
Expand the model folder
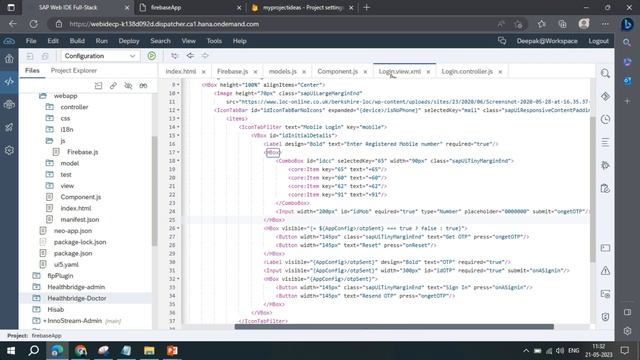(70, 163)
